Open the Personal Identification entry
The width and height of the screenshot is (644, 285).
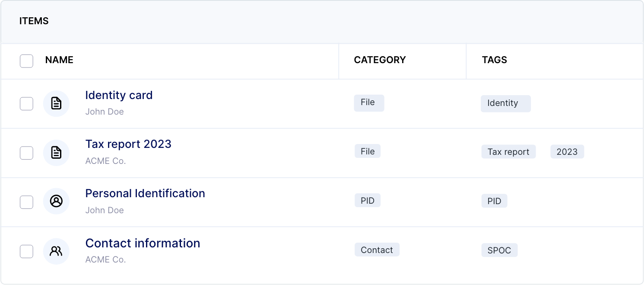145,193
